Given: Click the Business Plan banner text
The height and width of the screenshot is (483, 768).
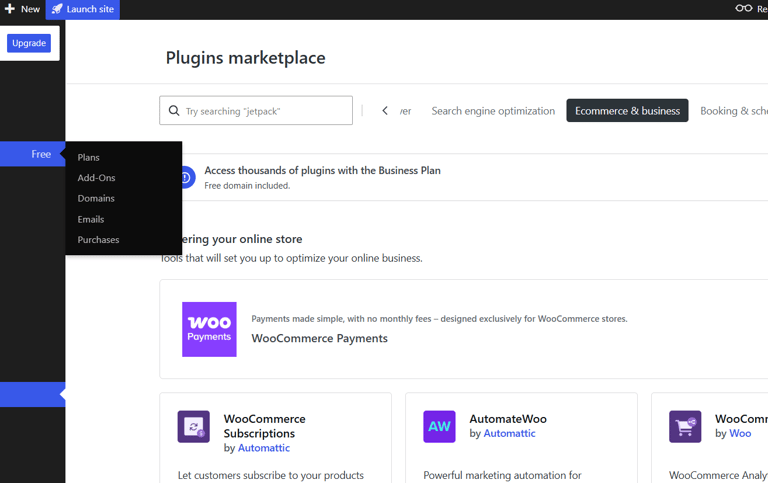Looking at the screenshot, I should [x=322, y=170].
